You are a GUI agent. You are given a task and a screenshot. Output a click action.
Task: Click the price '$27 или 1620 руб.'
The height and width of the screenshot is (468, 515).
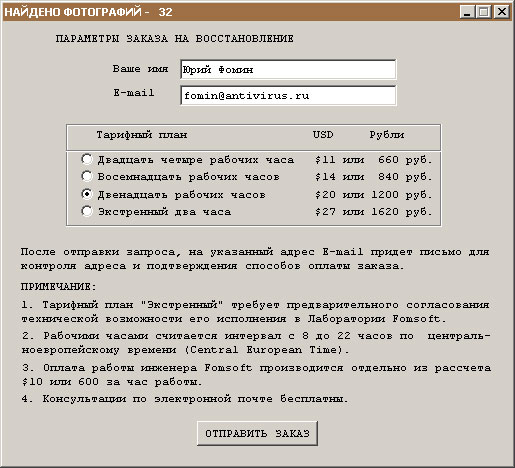[x=373, y=212]
